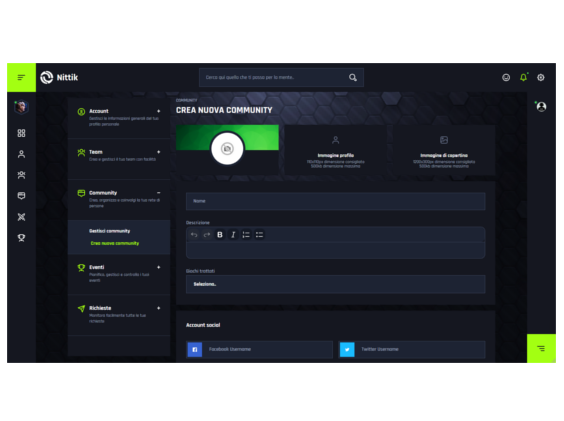
Task: Collapse the Community section
Action: 159,193
